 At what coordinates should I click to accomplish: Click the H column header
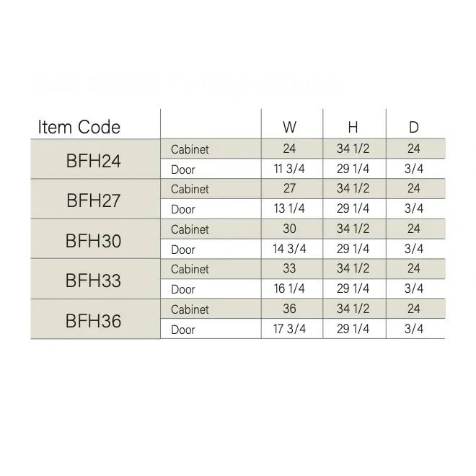[353, 128]
